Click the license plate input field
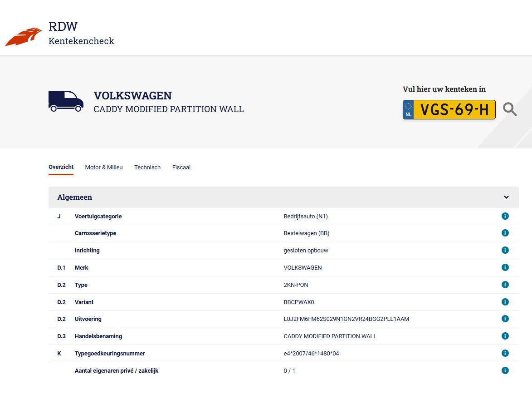Viewport: 532px width, 399px height. click(454, 110)
